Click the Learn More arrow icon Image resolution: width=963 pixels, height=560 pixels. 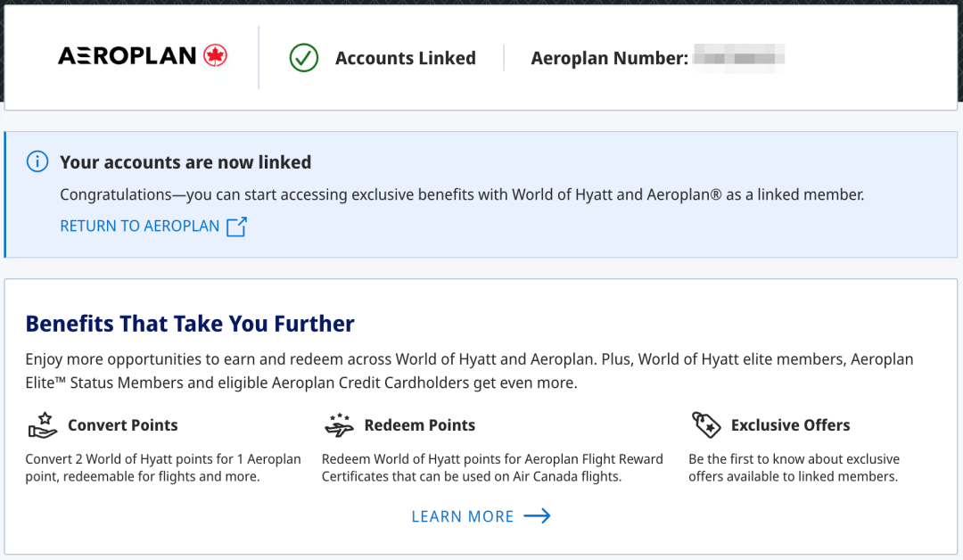click(x=538, y=515)
